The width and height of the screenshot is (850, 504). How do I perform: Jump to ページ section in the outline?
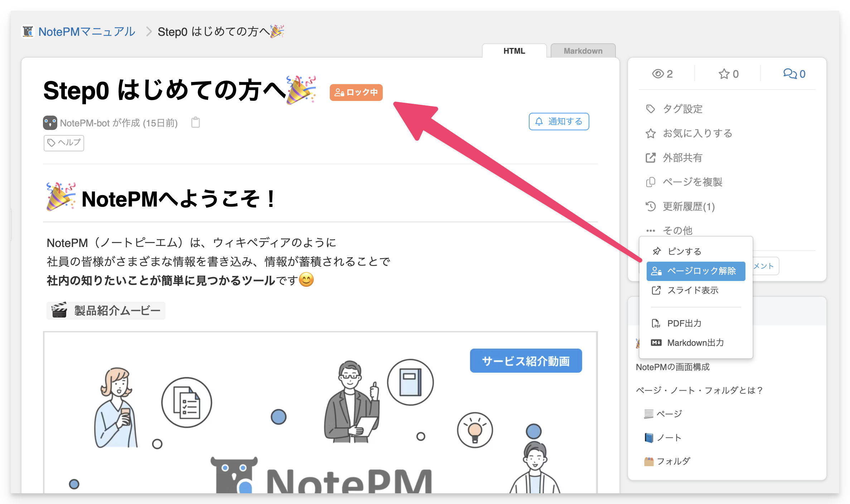663,414
